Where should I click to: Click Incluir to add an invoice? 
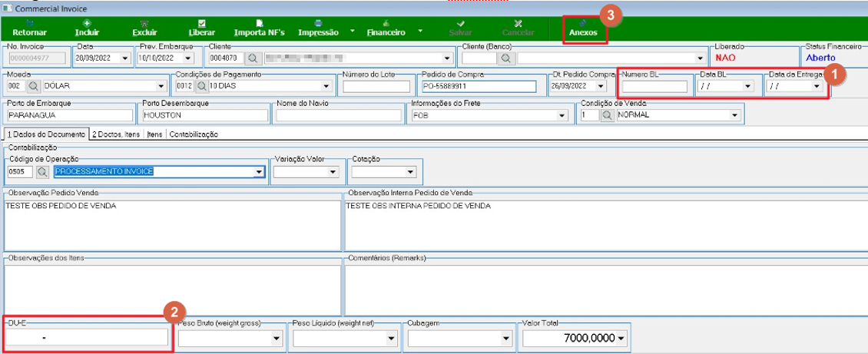pos(87,28)
